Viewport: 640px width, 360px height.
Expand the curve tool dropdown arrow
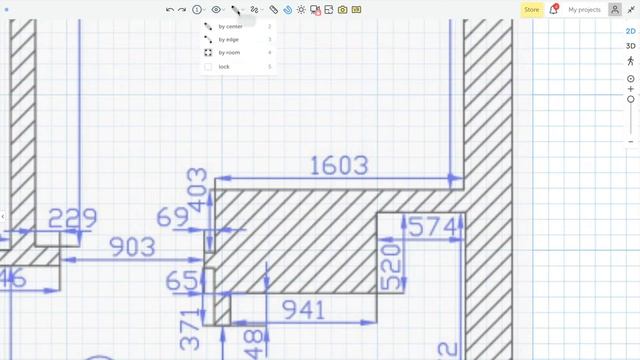pyautogui.click(x=262, y=10)
